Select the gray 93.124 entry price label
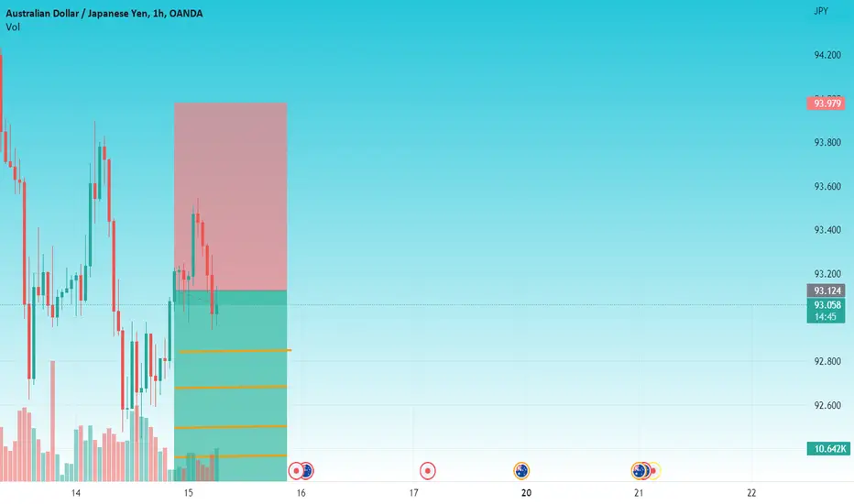Image resolution: width=854 pixels, height=504 pixels. pos(826,290)
